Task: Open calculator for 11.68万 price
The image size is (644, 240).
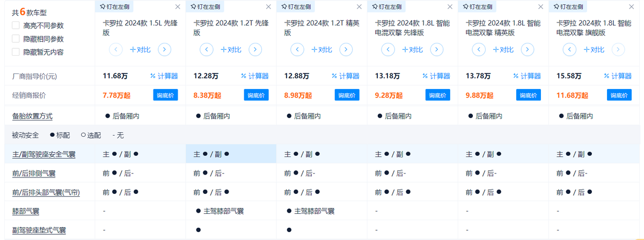Action: tap(164, 76)
